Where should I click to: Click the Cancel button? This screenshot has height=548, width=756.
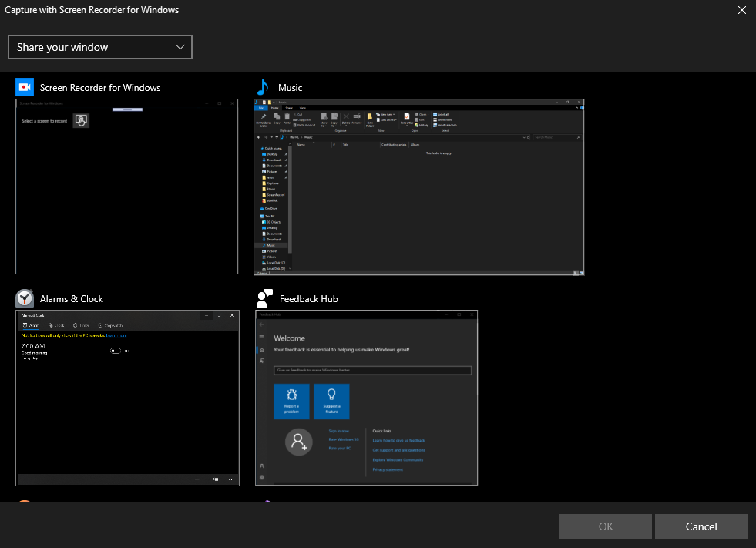[701, 526]
